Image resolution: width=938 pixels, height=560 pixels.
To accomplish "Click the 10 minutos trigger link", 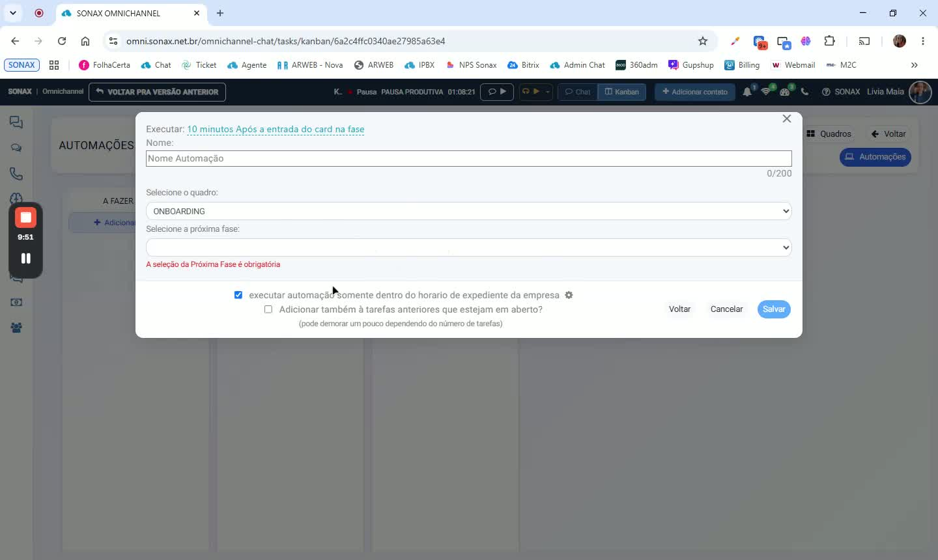I will click(x=276, y=129).
